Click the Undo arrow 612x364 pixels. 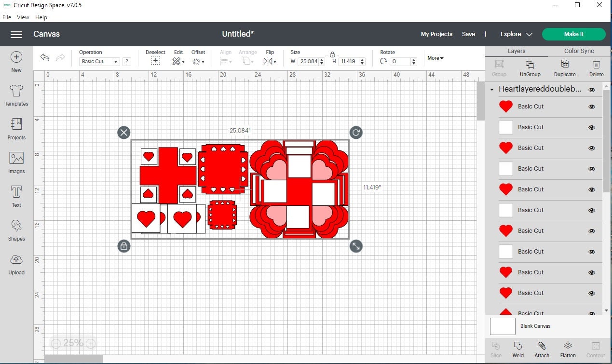45,58
